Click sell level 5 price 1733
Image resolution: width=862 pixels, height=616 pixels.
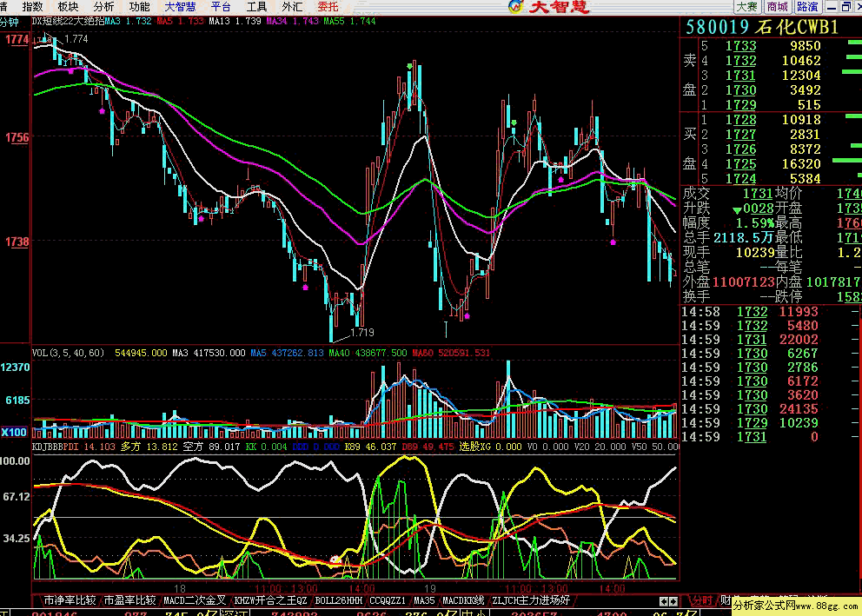click(x=740, y=45)
